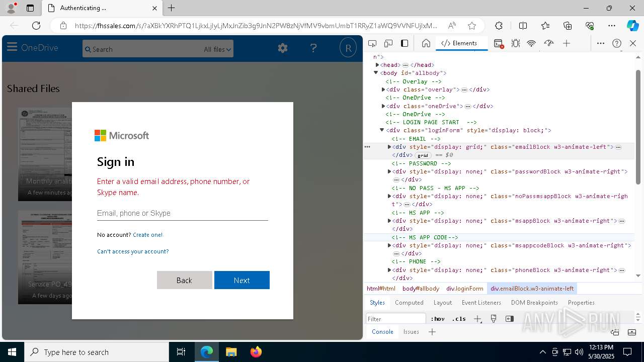Open the Event Listeners tab
This screenshot has width=644, height=362.
pyautogui.click(x=481, y=303)
